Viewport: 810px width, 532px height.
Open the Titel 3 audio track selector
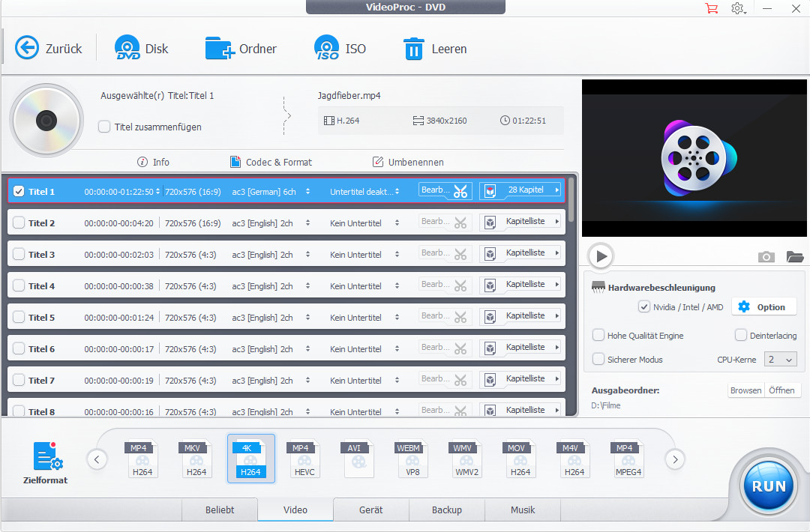308,255
